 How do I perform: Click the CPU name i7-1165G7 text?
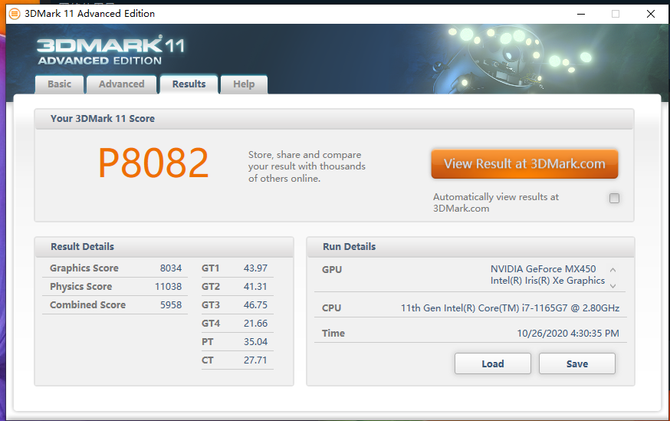click(510, 308)
